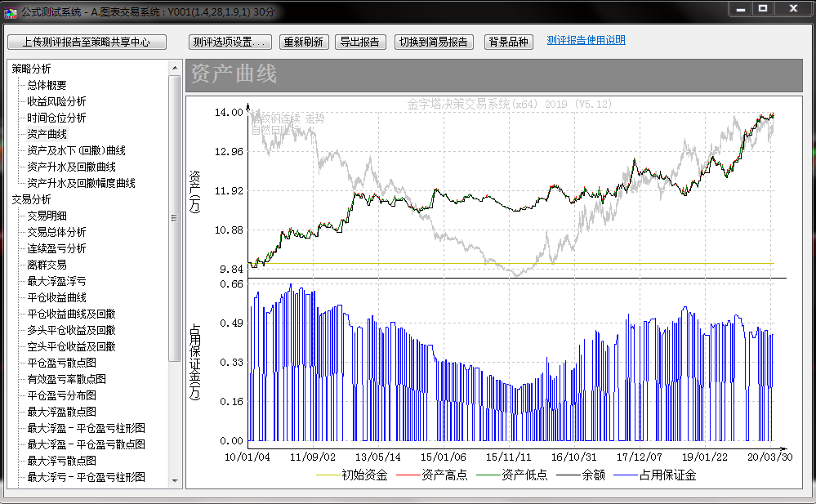Click the 背景品种 button
The width and height of the screenshot is (816, 504).
pyautogui.click(x=508, y=42)
